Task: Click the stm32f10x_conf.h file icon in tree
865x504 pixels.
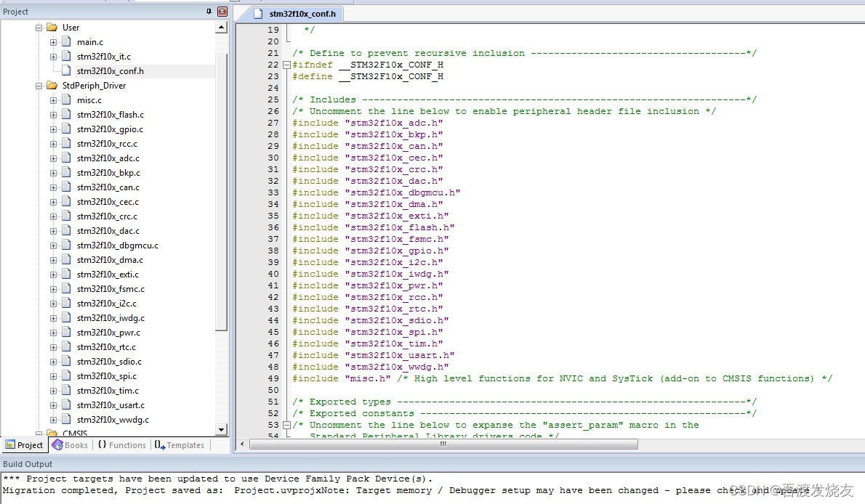Action: 66,70
